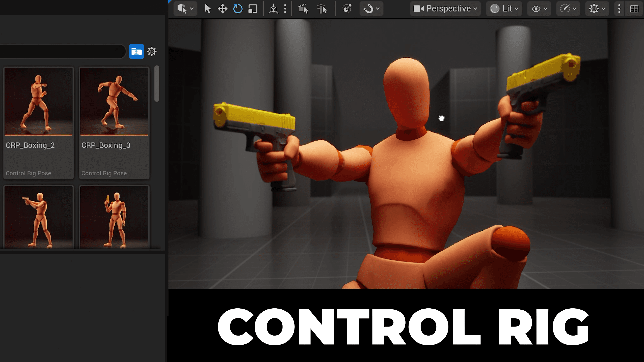Open the select mode dropdown
644x362 pixels.
point(185,9)
